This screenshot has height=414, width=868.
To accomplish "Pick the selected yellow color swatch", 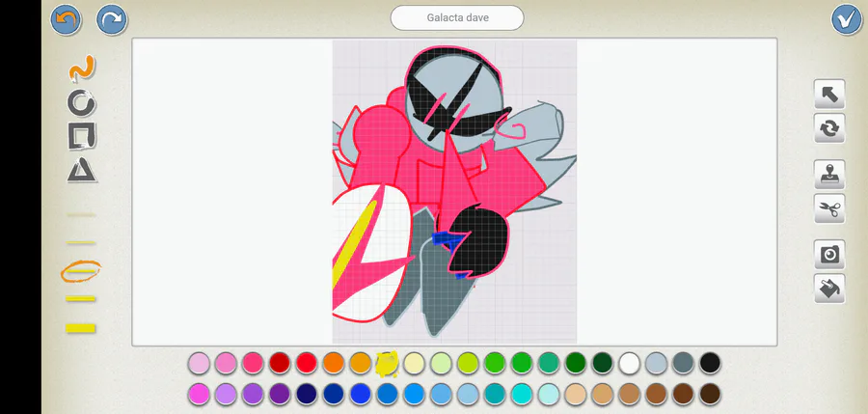I will tap(387, 364).
